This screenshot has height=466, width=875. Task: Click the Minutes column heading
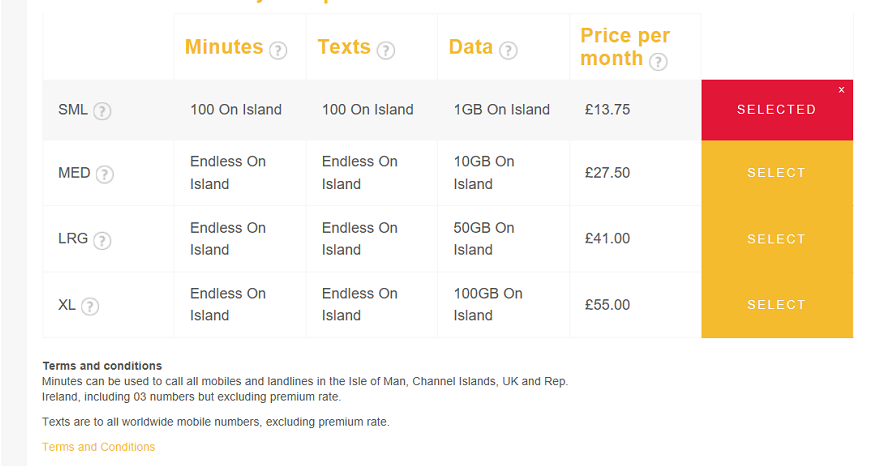224,47
